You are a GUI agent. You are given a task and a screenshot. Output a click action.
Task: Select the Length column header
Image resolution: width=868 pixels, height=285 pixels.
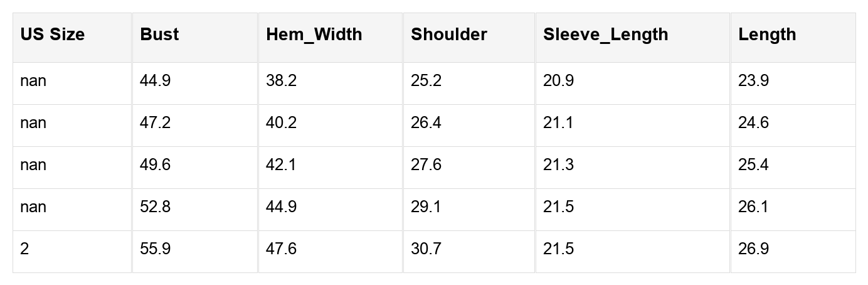pos(766,35)
